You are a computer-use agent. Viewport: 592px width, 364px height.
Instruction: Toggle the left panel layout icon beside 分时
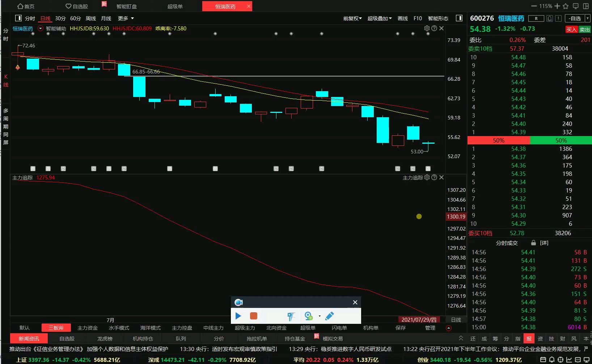point(18,18)
